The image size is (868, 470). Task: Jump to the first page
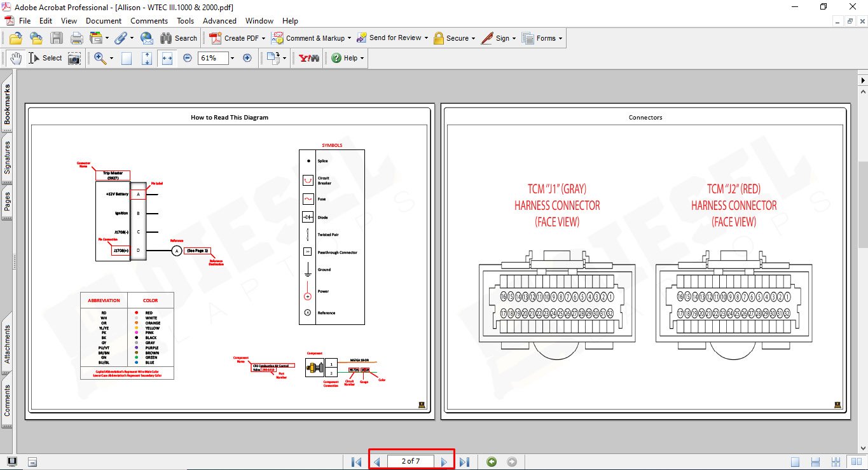356,462
